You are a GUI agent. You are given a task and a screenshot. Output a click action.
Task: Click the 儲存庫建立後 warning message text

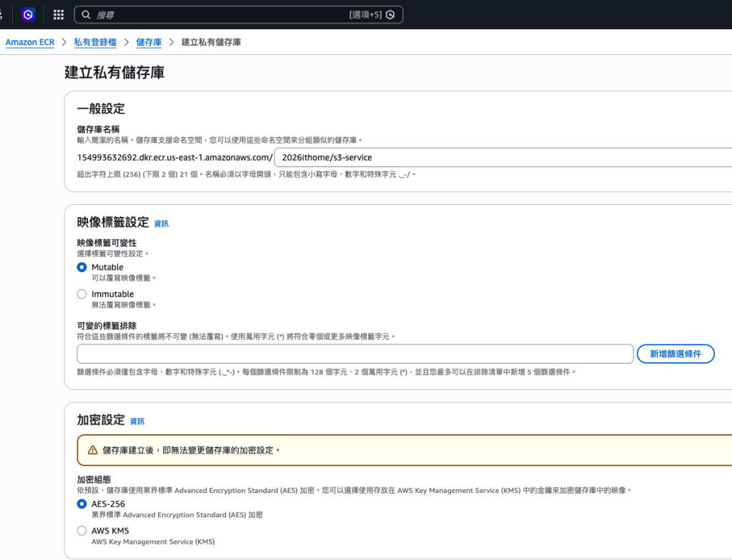point(191,450)
